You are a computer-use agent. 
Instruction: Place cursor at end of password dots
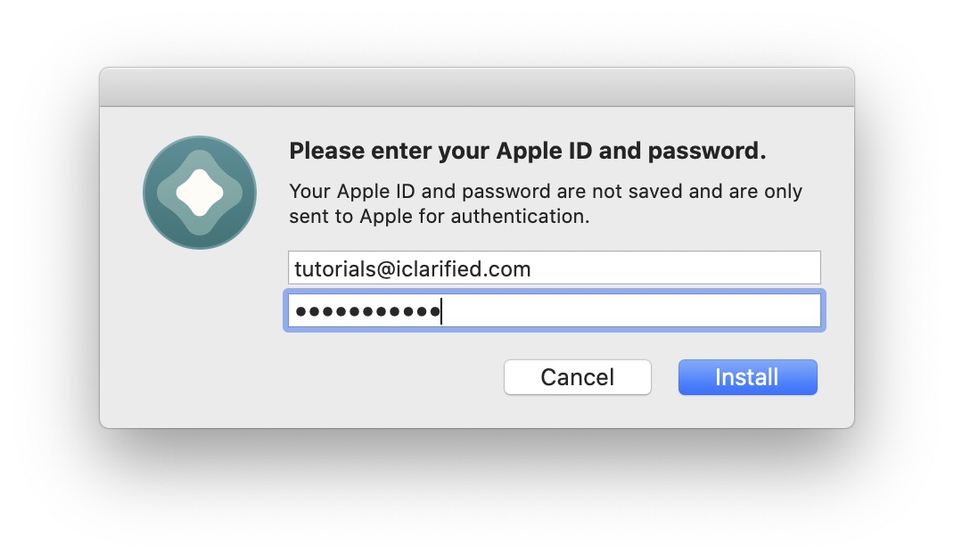(x=441, y=311)
